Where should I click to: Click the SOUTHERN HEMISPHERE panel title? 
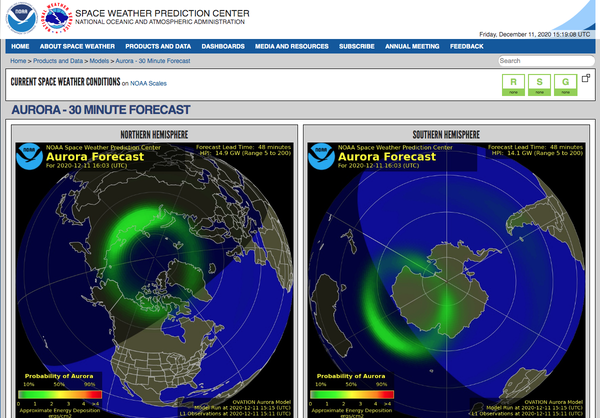[446, 135]
